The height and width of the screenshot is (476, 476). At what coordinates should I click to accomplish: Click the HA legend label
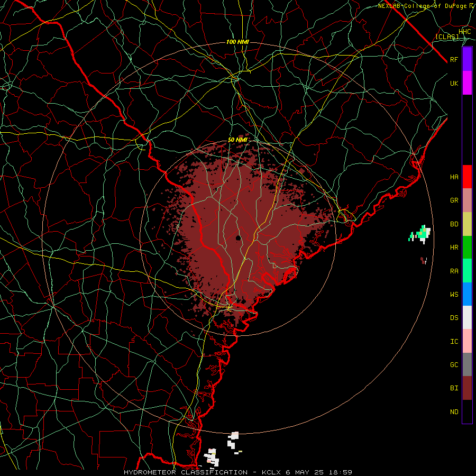tap(454, 177)
